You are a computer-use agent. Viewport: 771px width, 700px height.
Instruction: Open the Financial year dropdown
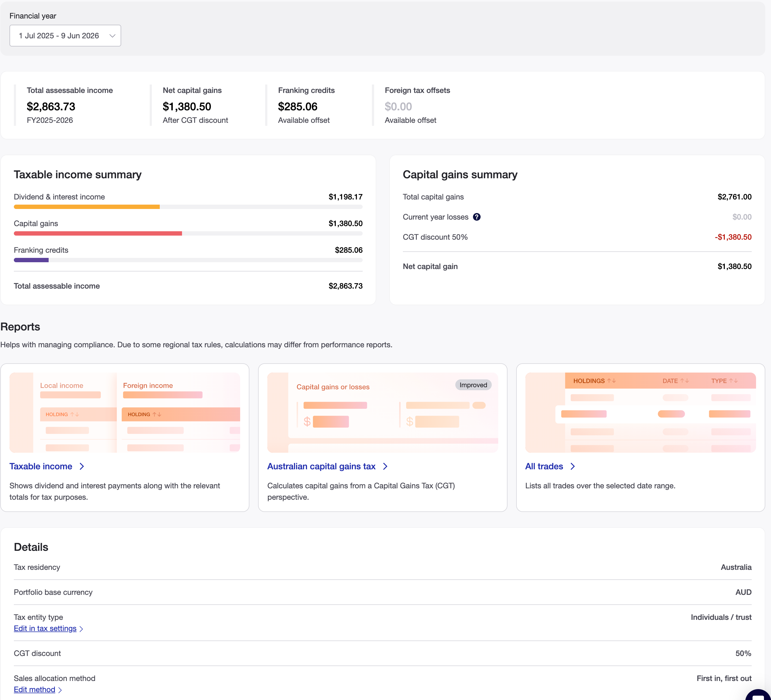click(65, 36)
